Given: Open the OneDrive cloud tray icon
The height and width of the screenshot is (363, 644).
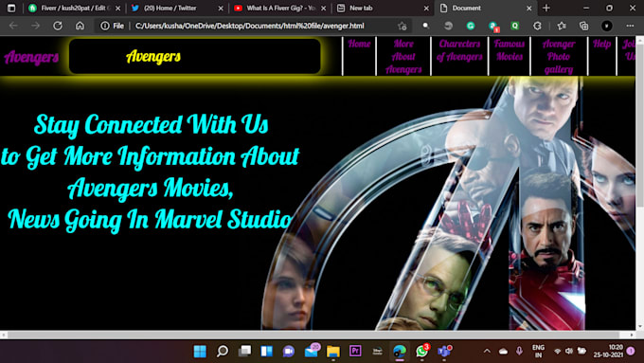Looking at the screenshot, I should (x=503, y=351).
